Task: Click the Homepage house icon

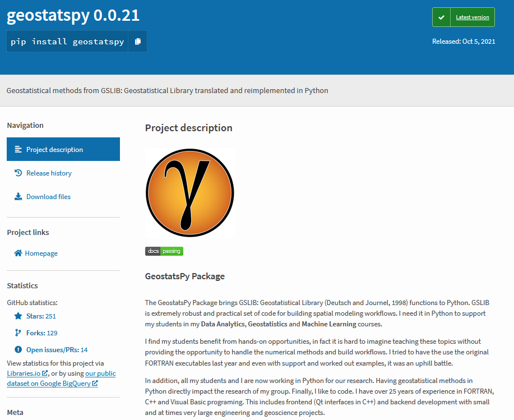Action: (18, 253)
